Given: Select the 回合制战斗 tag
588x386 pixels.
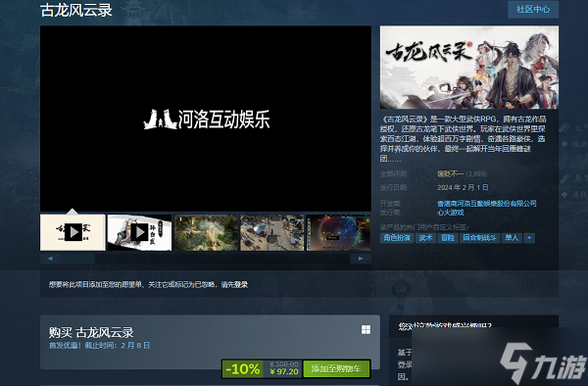Looking at the screenshot, I should click(479, 238).
